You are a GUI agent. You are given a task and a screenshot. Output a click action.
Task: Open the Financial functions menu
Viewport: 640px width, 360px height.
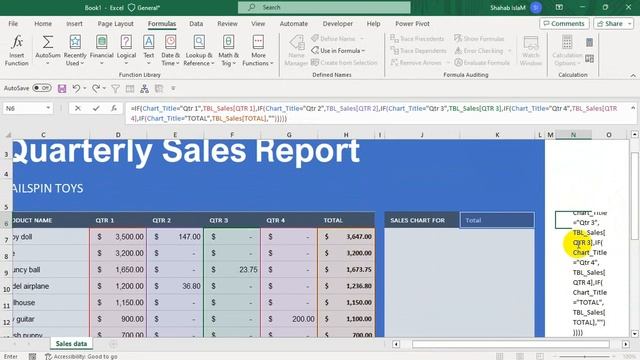(x=101, y=50)
